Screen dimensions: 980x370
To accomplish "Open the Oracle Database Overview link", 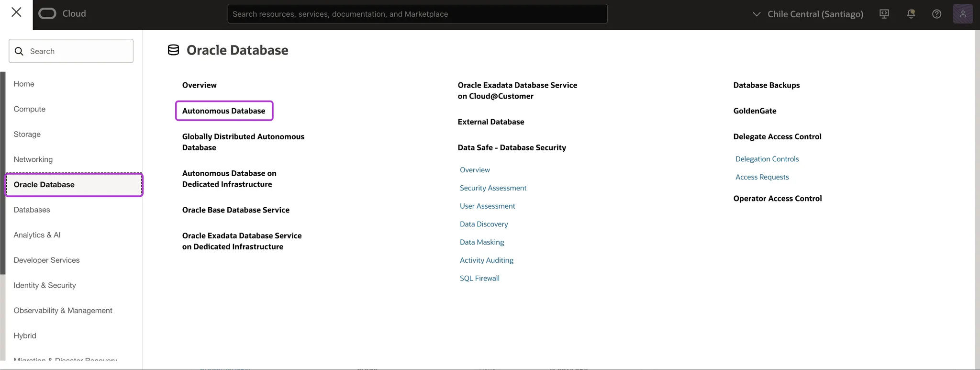I will [199, 85].
